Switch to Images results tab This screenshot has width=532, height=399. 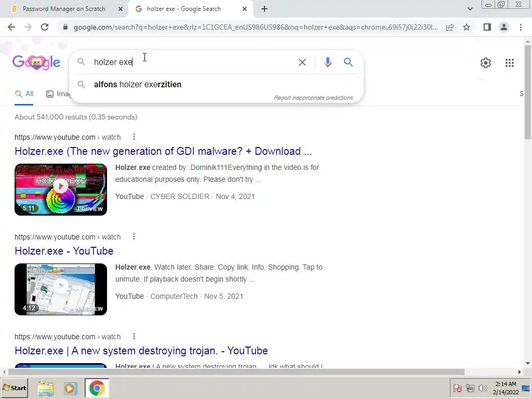(x=58, y=94)
